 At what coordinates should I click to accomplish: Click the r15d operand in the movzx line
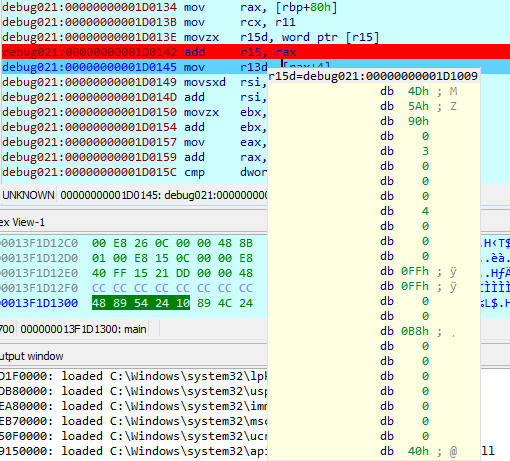254,37
